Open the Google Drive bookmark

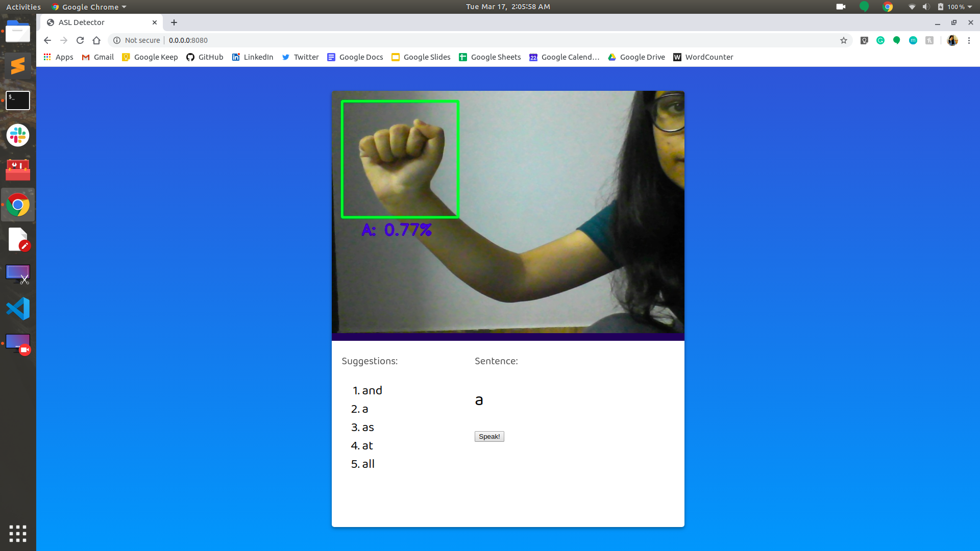[636, 57]
